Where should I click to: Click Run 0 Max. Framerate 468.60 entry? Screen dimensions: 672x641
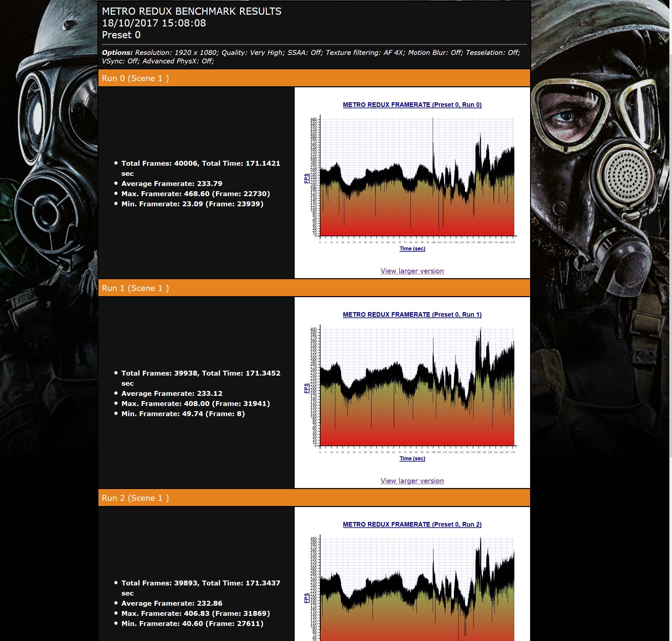point(196,194)
